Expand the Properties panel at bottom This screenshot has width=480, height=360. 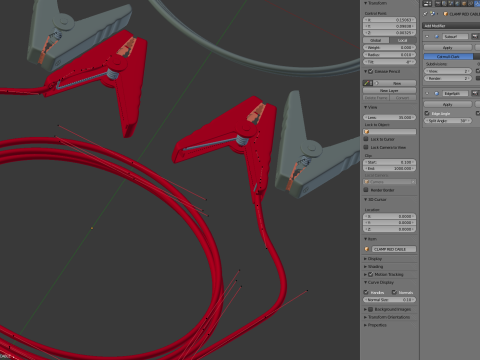[x=365, y=325]
